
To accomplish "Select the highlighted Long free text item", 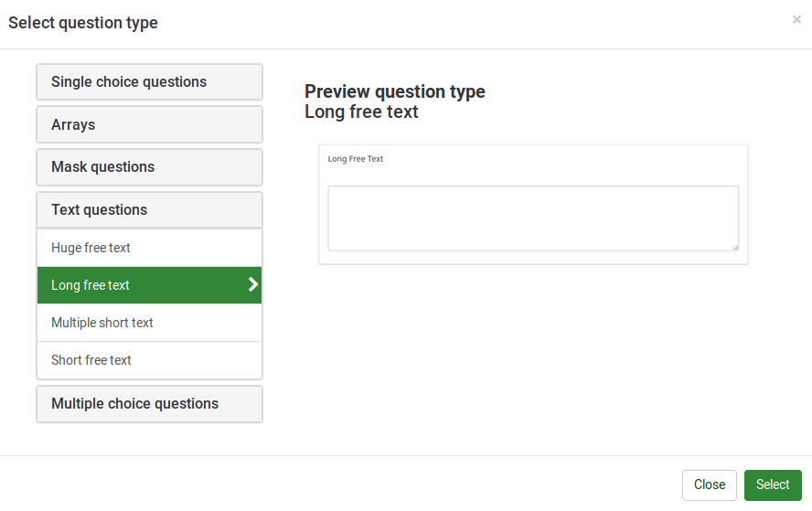I will [91, 285].
